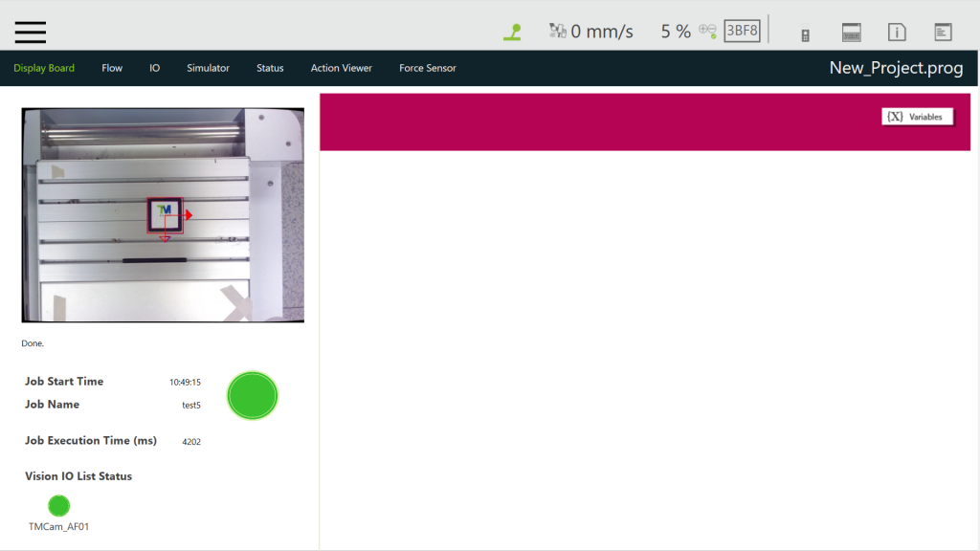Click the 3BF8 robot ID box
The width and height of the screenshot is (980, 551).
[x=742, y=31]
